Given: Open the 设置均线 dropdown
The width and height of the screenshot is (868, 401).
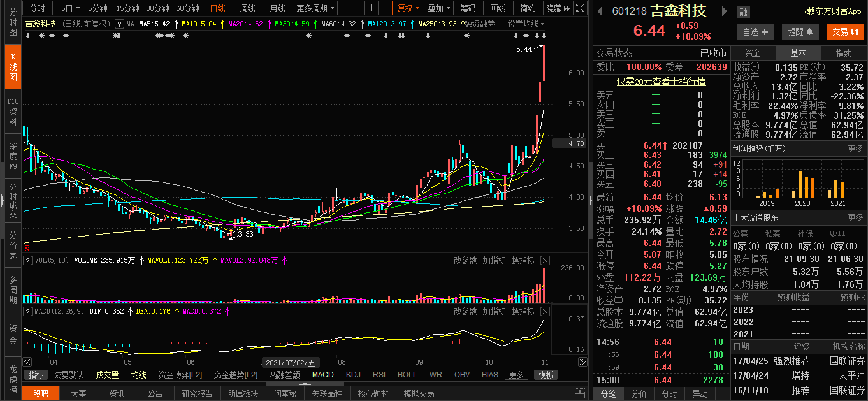Looking at the screenshot, I should pyautogui.click(x=526, y=24).
